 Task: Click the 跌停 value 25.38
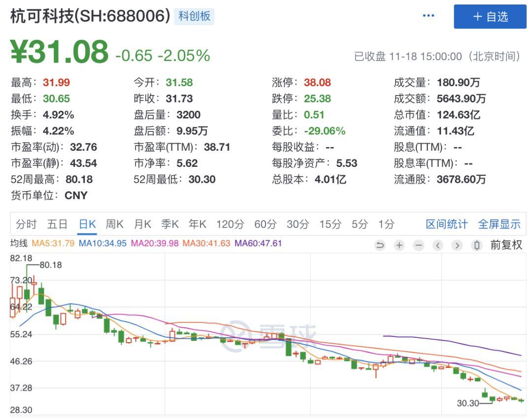click(317, 98)
